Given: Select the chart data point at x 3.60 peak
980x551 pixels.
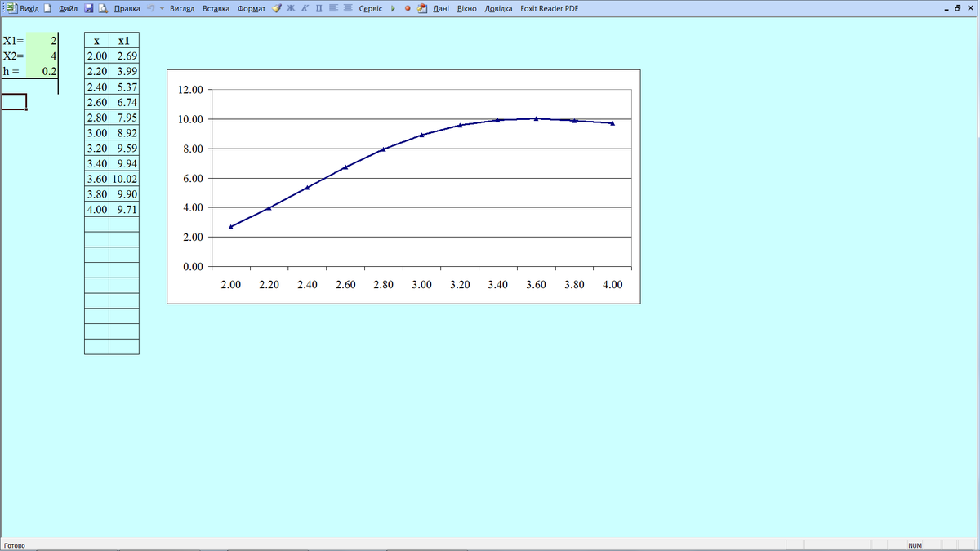Looking at the screenshot, I should coord(536,118).
